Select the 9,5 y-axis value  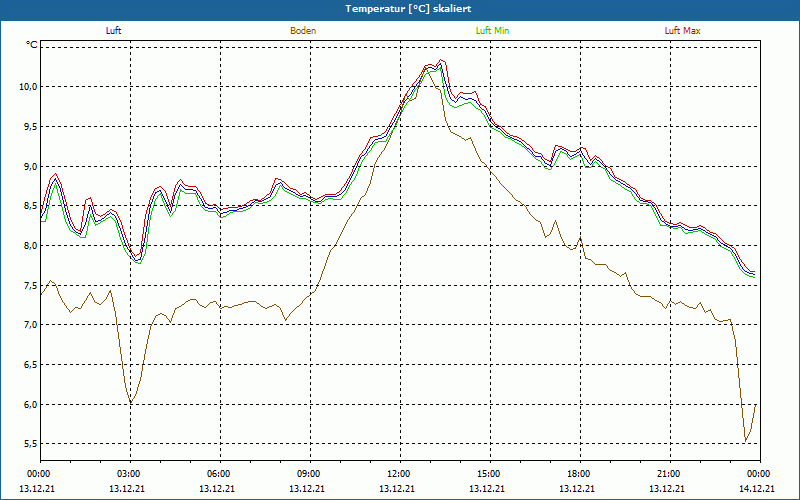point(30,127)
